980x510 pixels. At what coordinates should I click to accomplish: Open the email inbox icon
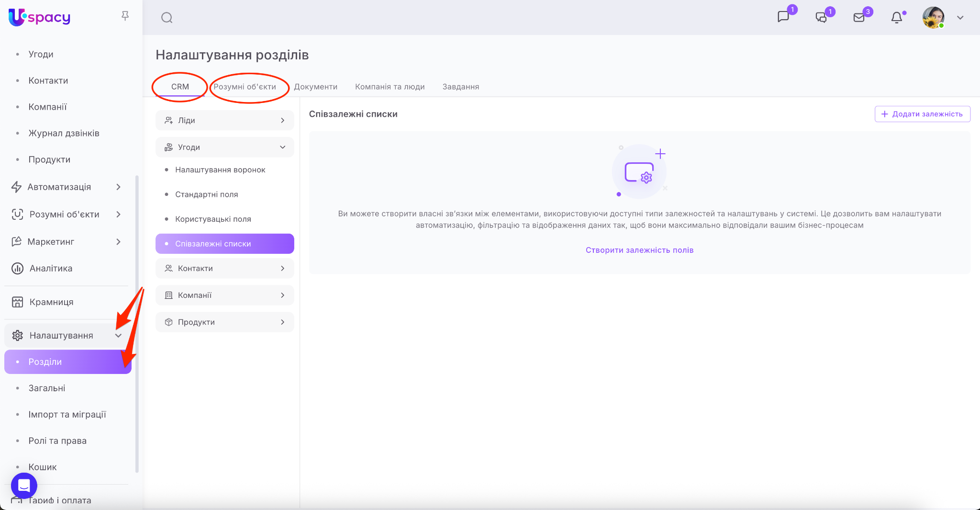click(859, 18)
